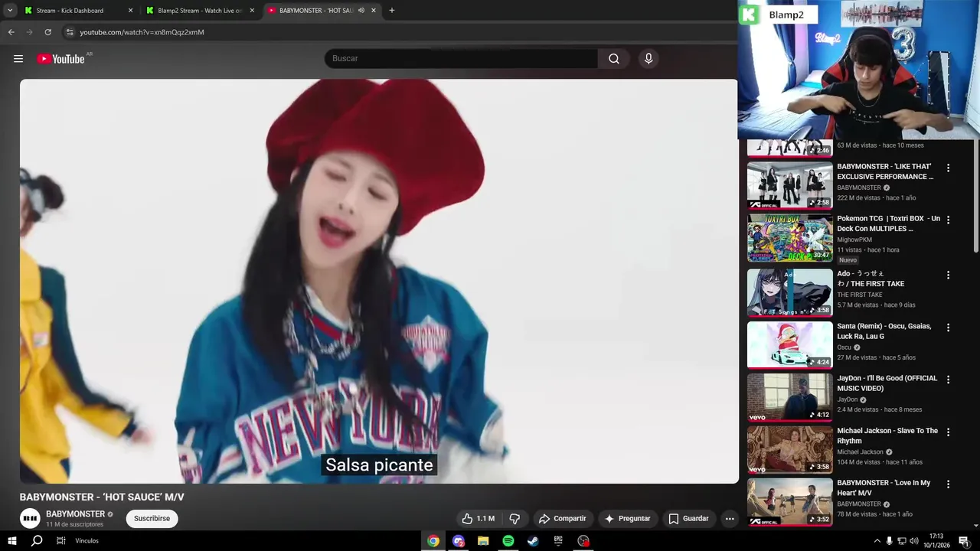
Task: Subscribe with the Suscribirse button
Action: click(152, 519)
